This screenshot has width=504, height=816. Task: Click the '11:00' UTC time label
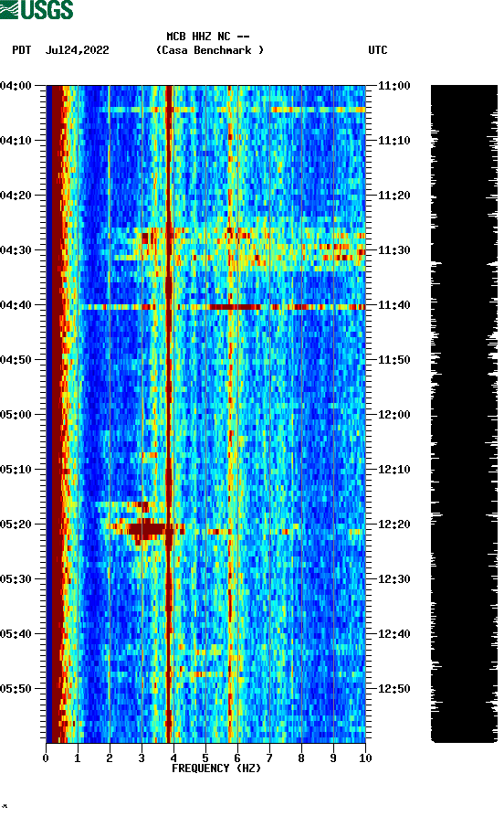coord(394,85)
